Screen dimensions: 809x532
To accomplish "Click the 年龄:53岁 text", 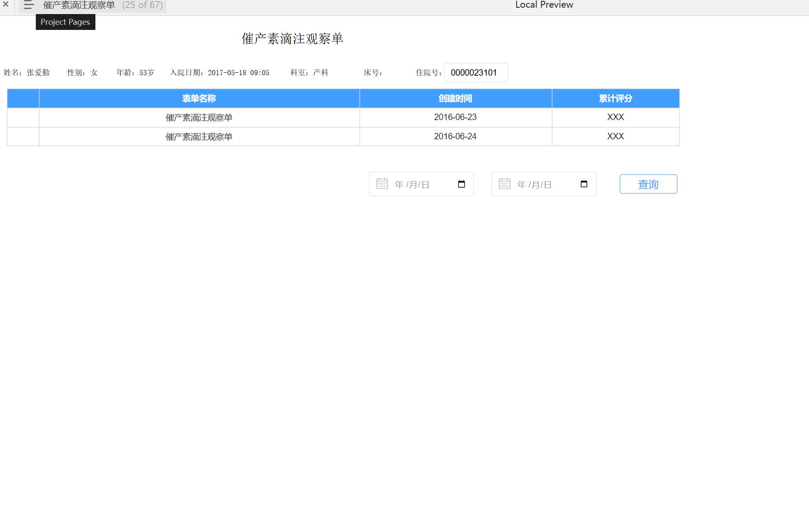I will 135,73.
